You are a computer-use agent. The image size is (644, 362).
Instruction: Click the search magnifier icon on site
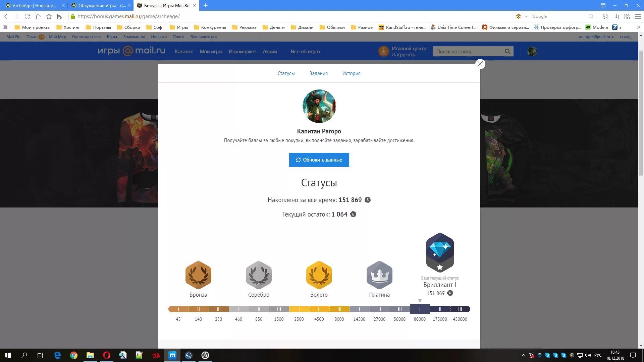(507, 51)
